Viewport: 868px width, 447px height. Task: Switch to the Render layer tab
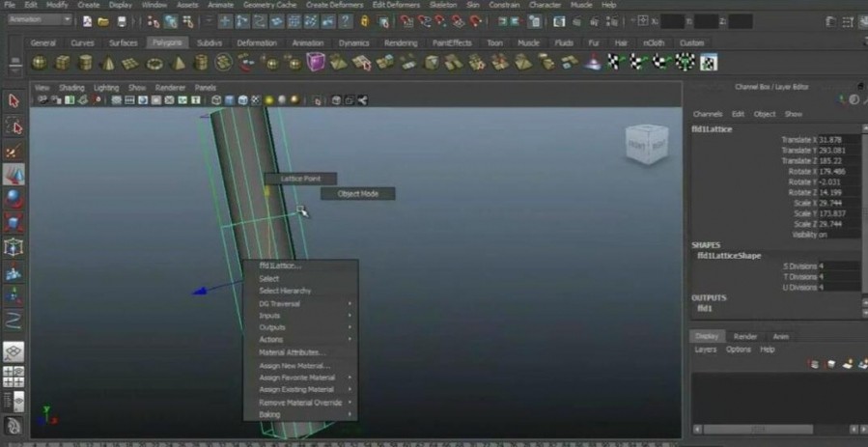(745, 336)
